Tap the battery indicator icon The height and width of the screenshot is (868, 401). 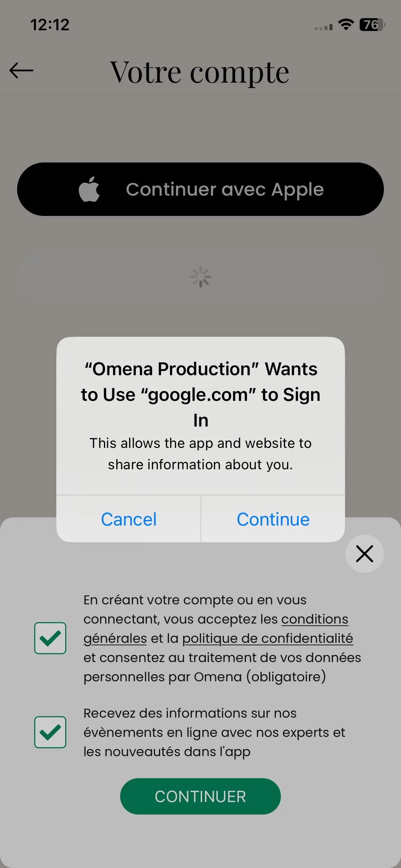coord(372,25)
